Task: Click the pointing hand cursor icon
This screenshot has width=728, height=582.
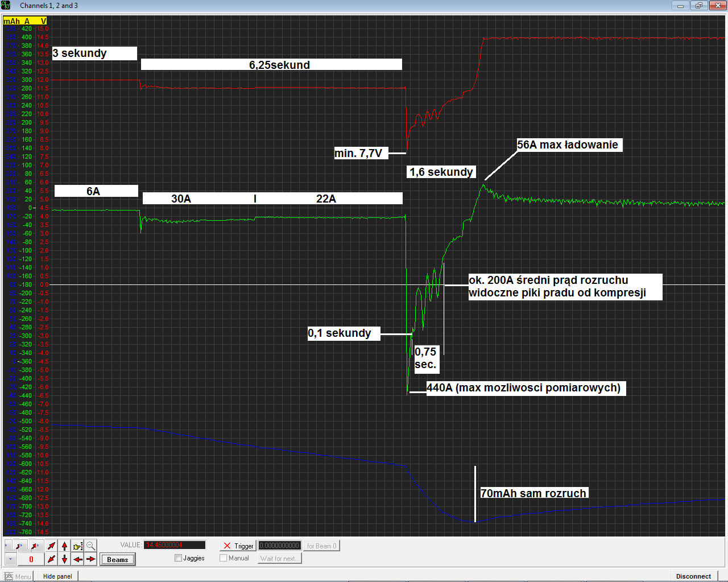Action: [77, 546]
